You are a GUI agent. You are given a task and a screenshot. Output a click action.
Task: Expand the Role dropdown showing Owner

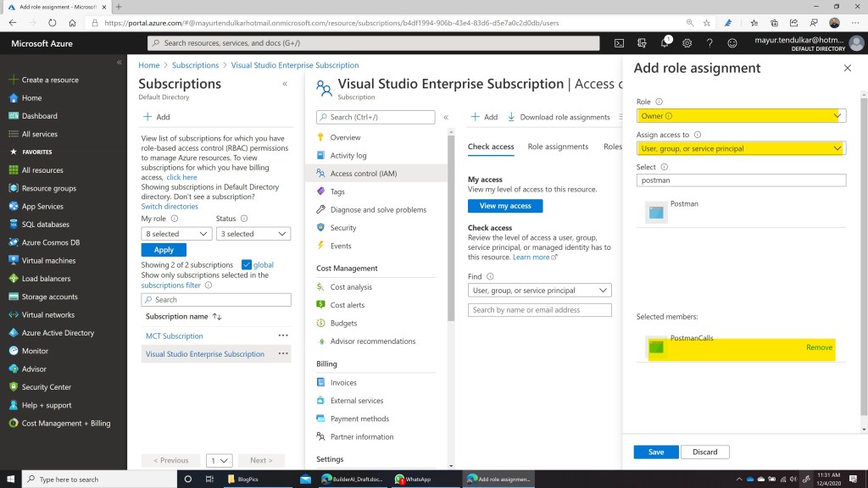point(740,116)
